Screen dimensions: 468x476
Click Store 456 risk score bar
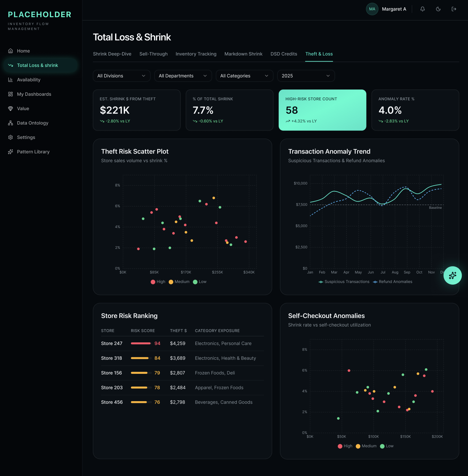tap(141, 402)
